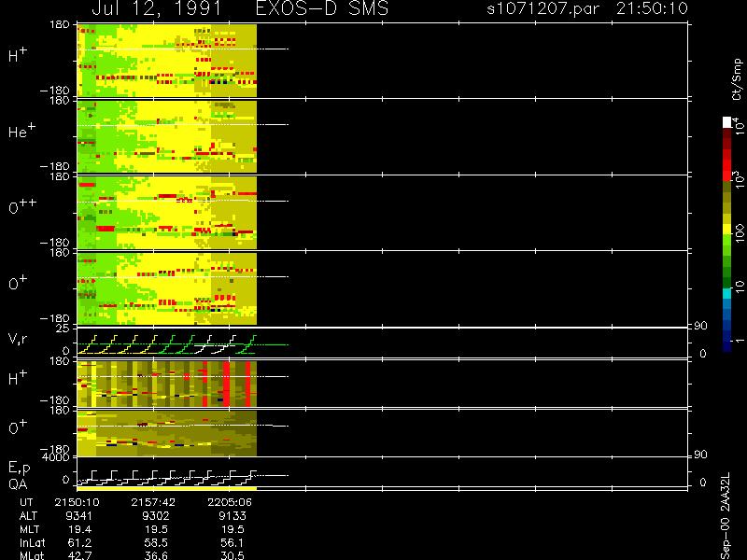Click the 10^4 color bar tick label

738,125
